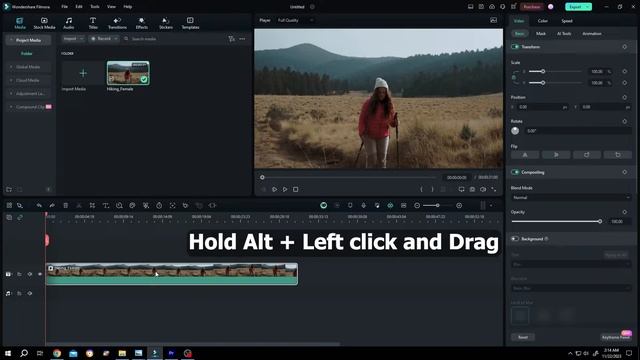Image resolution: width=640 pixels, height=360 pixels.
Task: Open the Transitions tab
Action: pyautogui.click(x=117, y=23)
